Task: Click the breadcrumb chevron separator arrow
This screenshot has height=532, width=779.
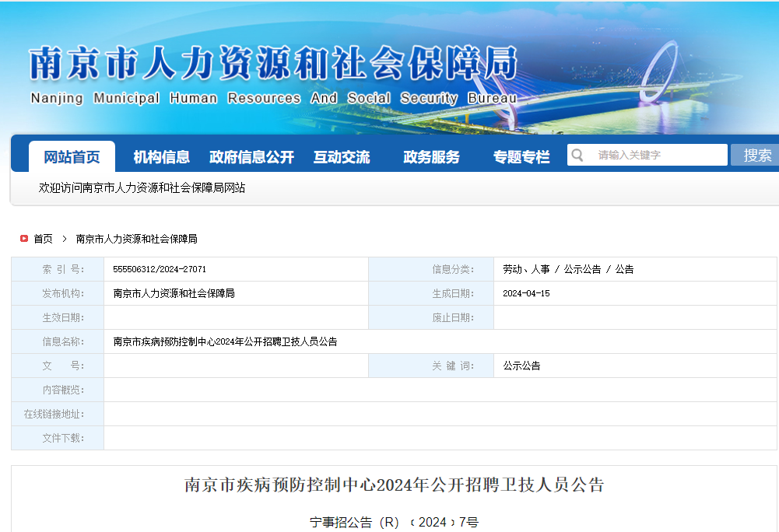Action: [65, 239]
